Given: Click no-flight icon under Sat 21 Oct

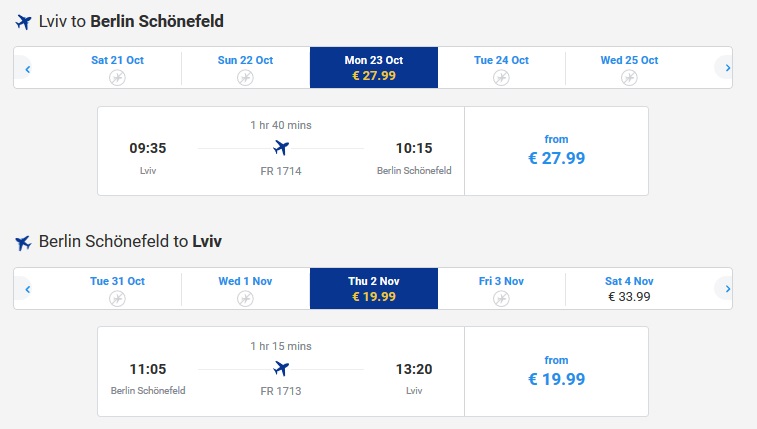Looking at the screenshot, I should 117,77.
